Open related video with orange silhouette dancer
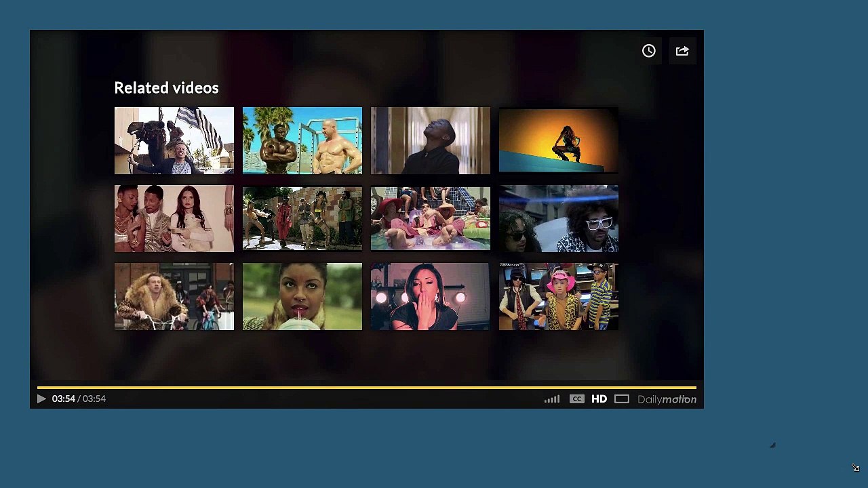 tap(559, 140)
